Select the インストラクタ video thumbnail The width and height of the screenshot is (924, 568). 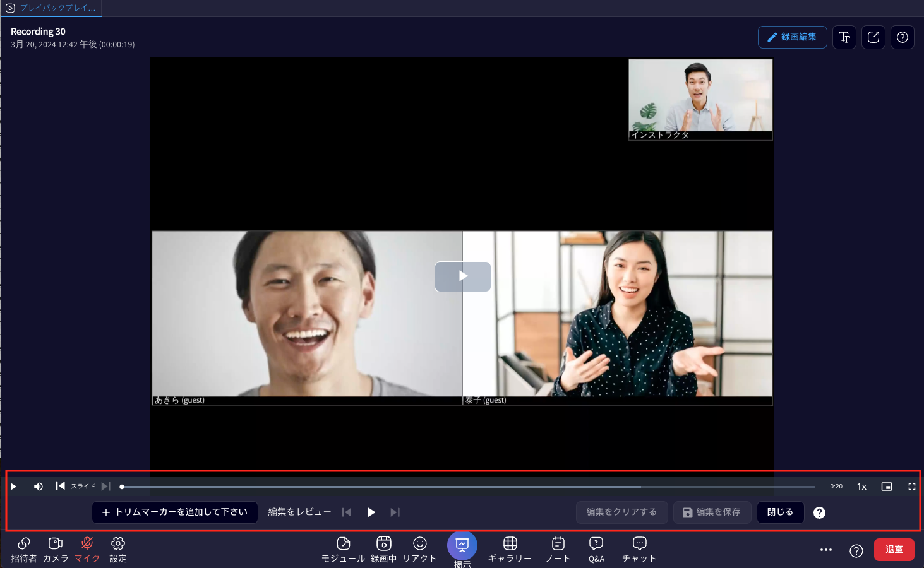(700, 100)
